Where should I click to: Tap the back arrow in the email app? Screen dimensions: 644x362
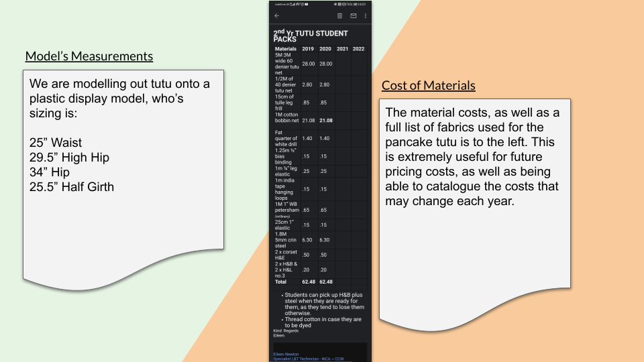pos(277,15)
